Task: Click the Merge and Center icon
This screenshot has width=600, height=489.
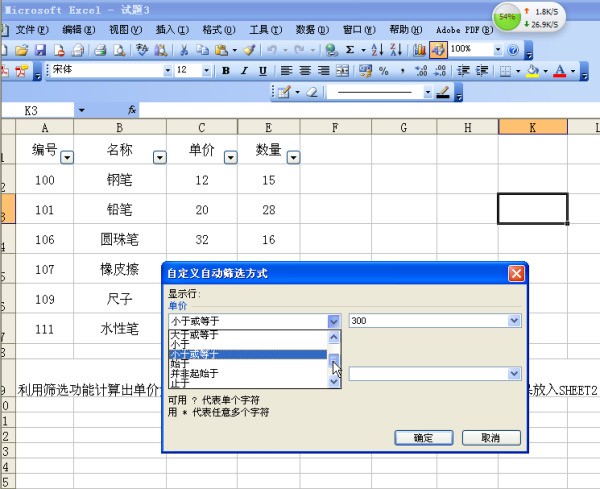Action: [x=342, y=71]
